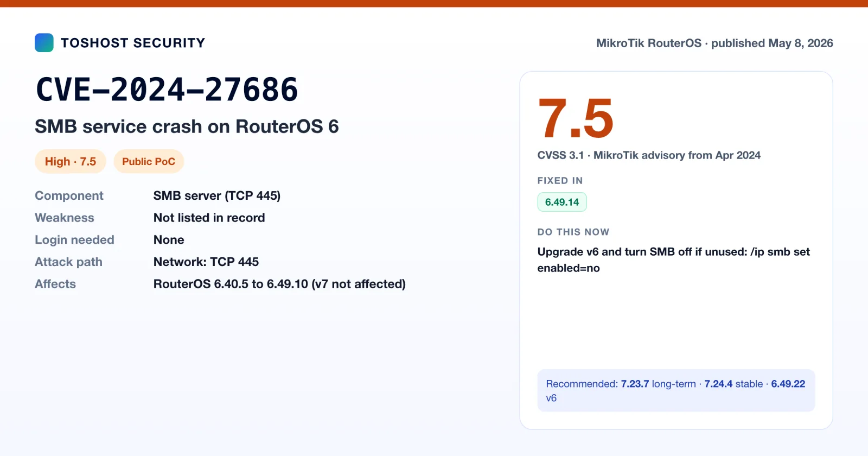868x456 pixels.
Task: Click the 'DO THIS NOW' section label
Action: click(573, 232)
